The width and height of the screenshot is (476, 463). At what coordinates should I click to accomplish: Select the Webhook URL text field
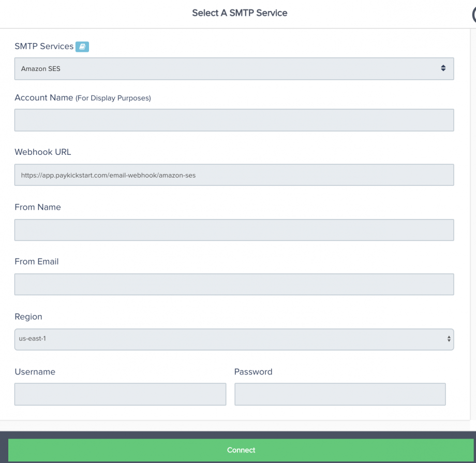click(234, 175)
